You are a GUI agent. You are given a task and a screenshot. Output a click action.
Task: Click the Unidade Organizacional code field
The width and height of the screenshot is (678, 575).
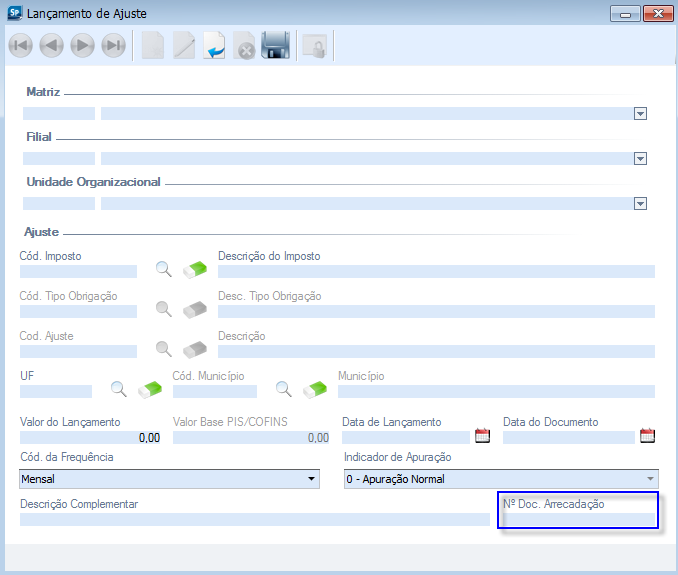pyautogui.click(x=59, y=204)
